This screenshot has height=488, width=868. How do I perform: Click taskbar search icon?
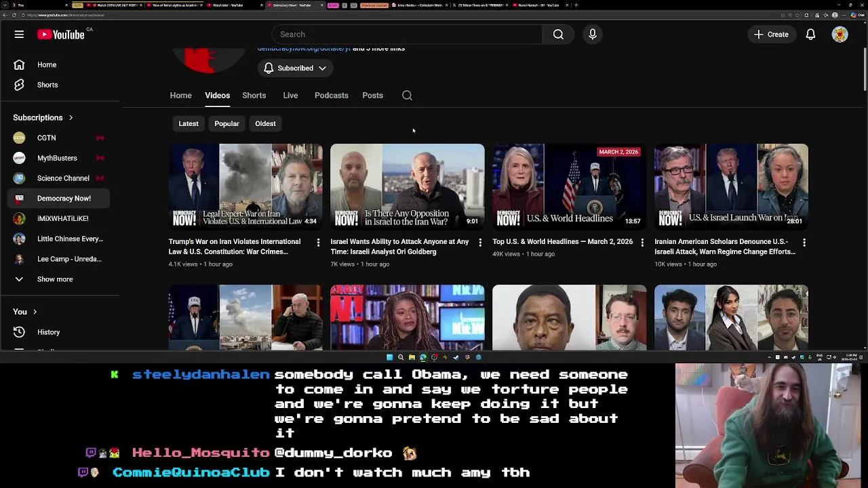click(401, 357)
